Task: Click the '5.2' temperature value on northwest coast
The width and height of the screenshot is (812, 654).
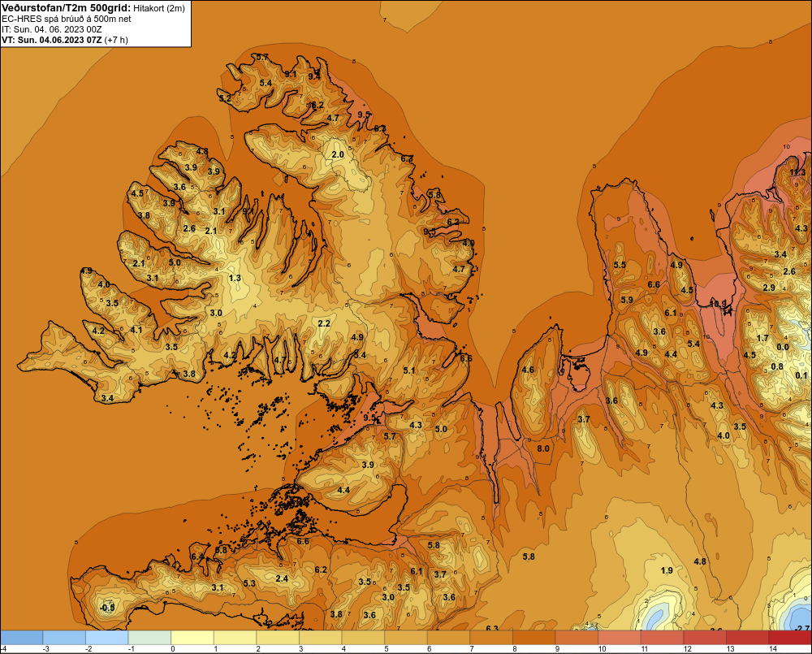Action: tap(225, 98)
